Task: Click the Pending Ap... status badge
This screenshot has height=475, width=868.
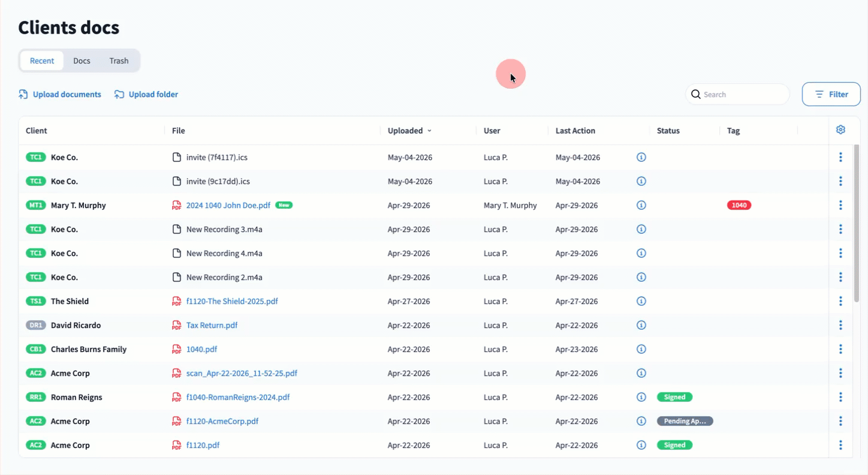Action: click(685, 421)
